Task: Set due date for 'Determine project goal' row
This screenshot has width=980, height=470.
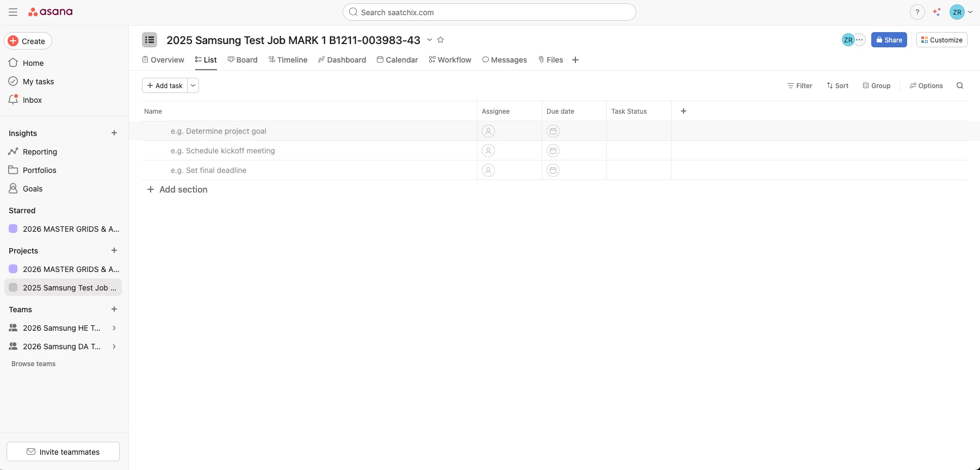Action: click(553, 131)
